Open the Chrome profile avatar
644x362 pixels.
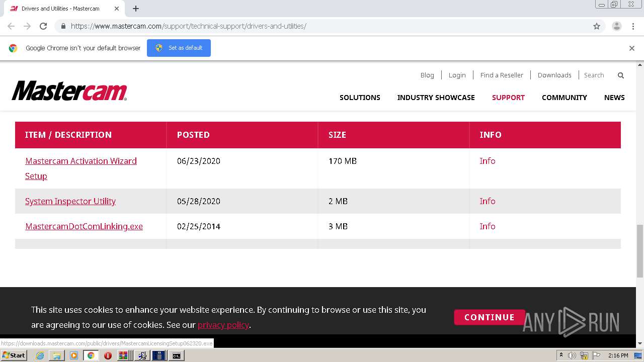click(616, 26)
